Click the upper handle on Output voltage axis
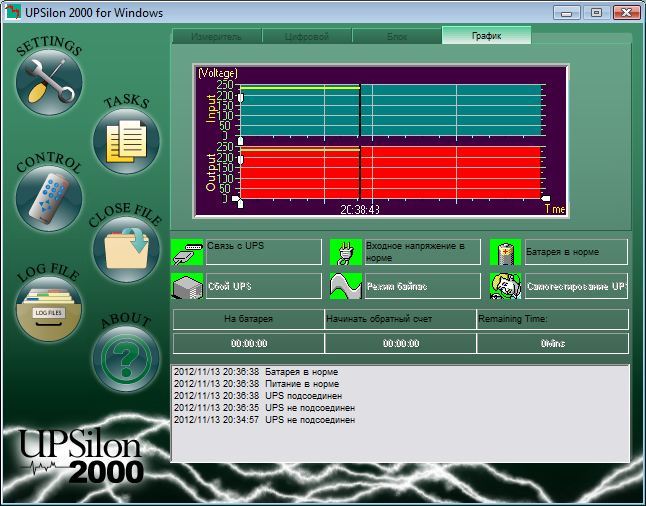646x506 pixels. (241, 159)
